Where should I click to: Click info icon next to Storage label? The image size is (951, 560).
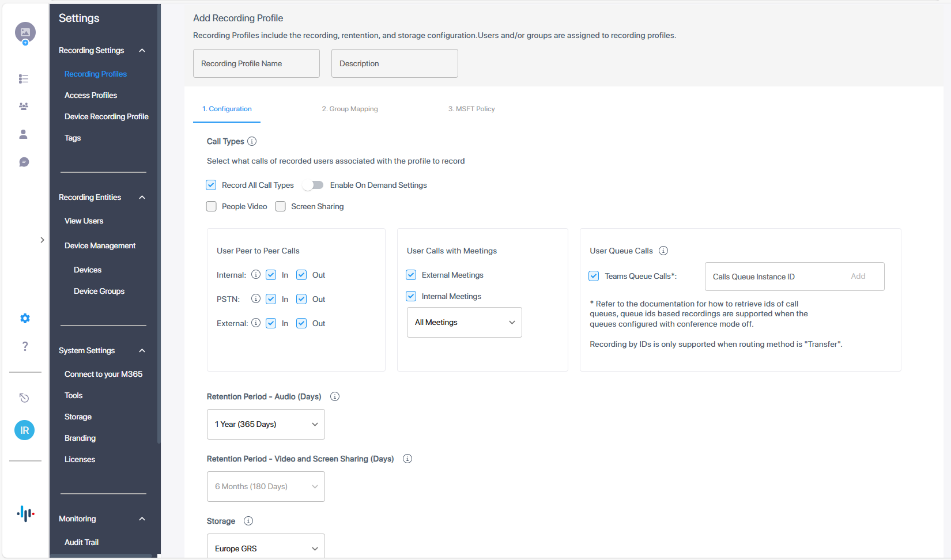(x=248, y=521)
